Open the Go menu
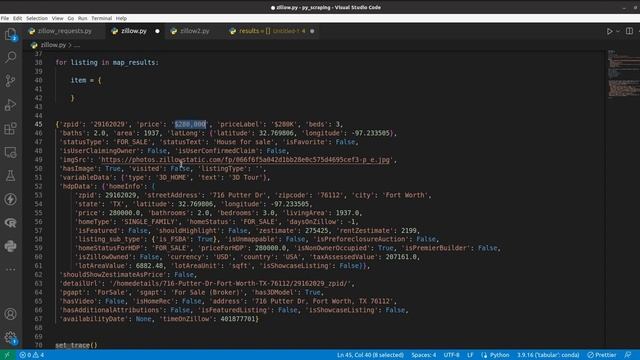Viewport: 640px width, 360px height. pyautogui.click(x=71, y=18)
